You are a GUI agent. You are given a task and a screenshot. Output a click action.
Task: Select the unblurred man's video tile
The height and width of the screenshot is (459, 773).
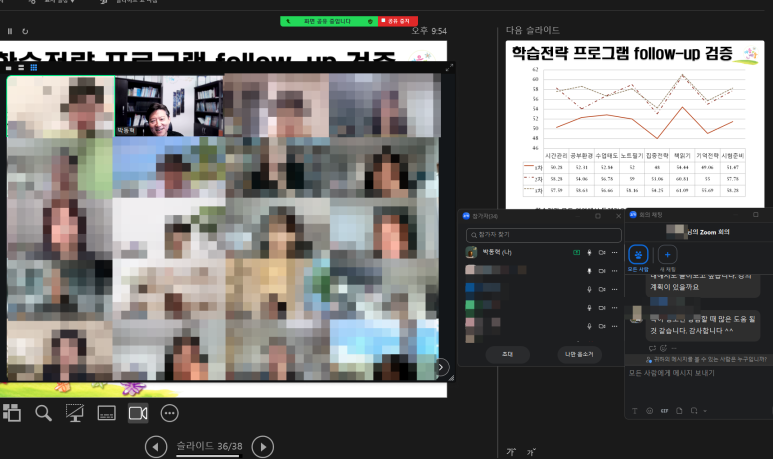pyautogui.click(x=169, y=106)
